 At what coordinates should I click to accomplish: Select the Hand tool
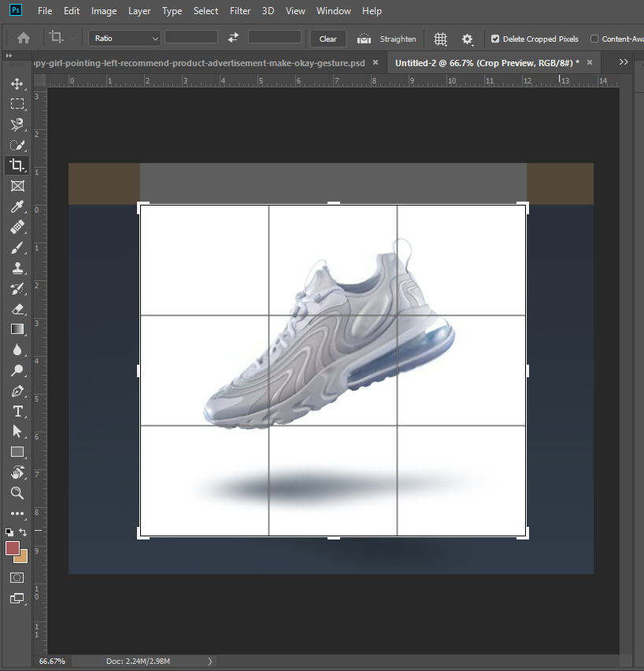point(17,473)
